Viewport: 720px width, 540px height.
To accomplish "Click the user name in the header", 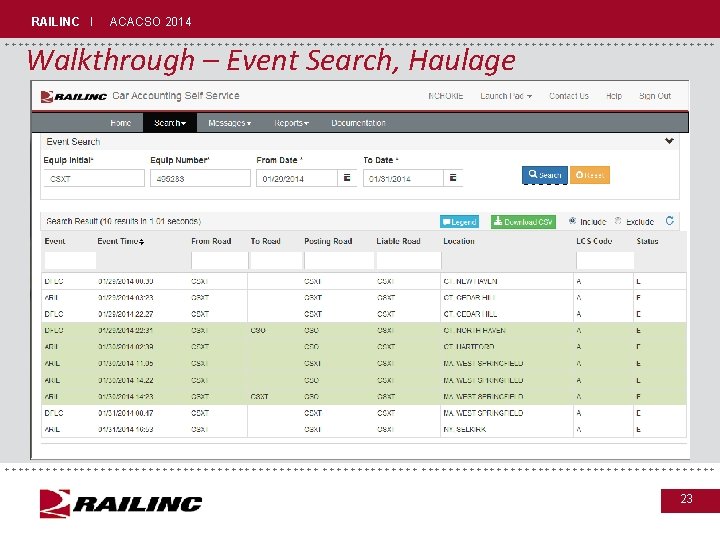I will point(445,96).
